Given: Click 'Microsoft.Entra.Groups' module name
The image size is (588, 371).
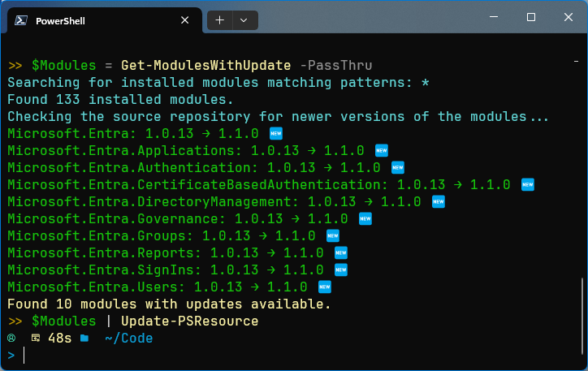Looking at the screenshot, I should [97, 235].
